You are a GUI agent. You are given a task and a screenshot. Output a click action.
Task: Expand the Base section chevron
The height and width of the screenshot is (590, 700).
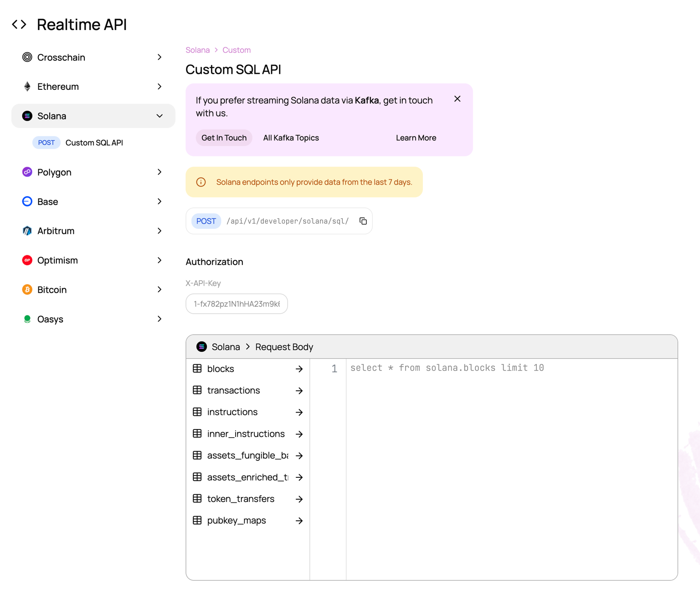[160, 202]
